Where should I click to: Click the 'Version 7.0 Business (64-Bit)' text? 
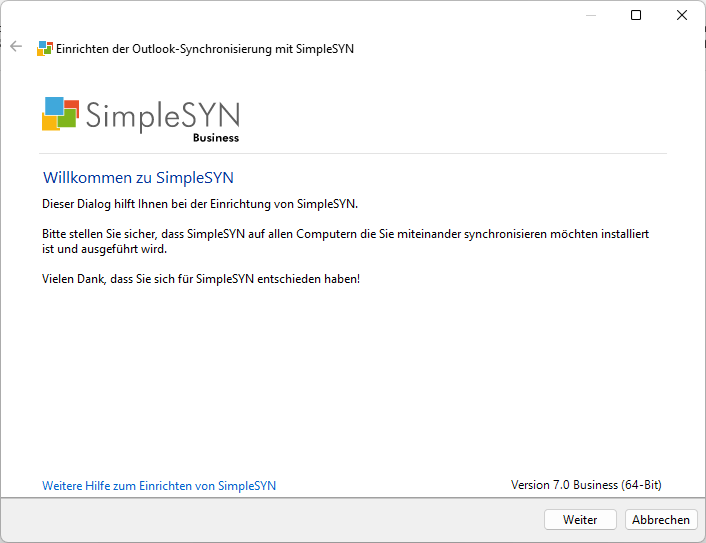[586, 485]
